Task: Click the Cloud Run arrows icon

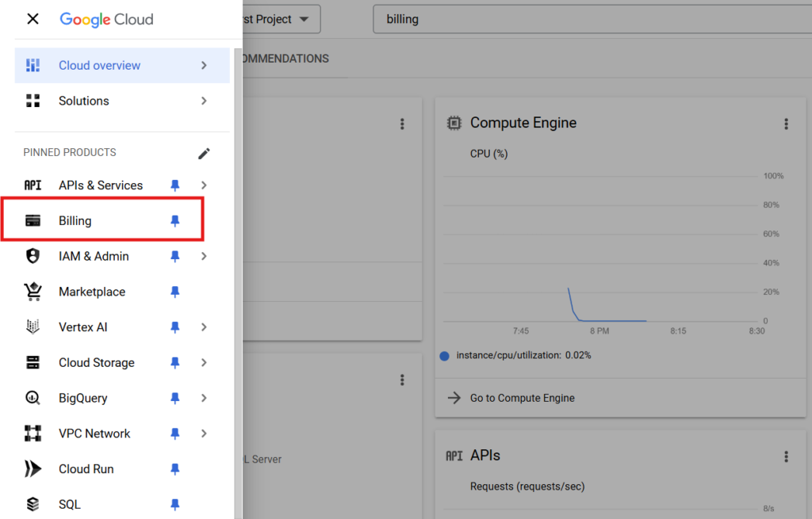Action: click(33, 469)
